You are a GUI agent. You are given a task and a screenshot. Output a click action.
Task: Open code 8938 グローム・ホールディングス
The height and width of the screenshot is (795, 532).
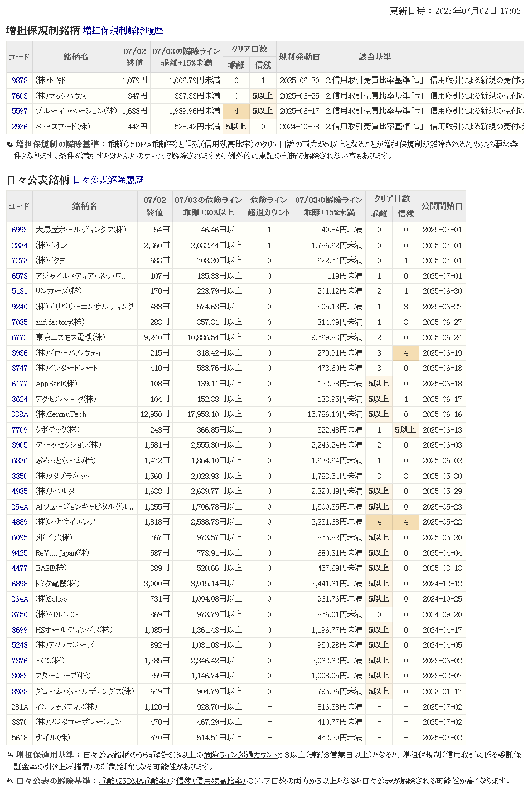20,691
